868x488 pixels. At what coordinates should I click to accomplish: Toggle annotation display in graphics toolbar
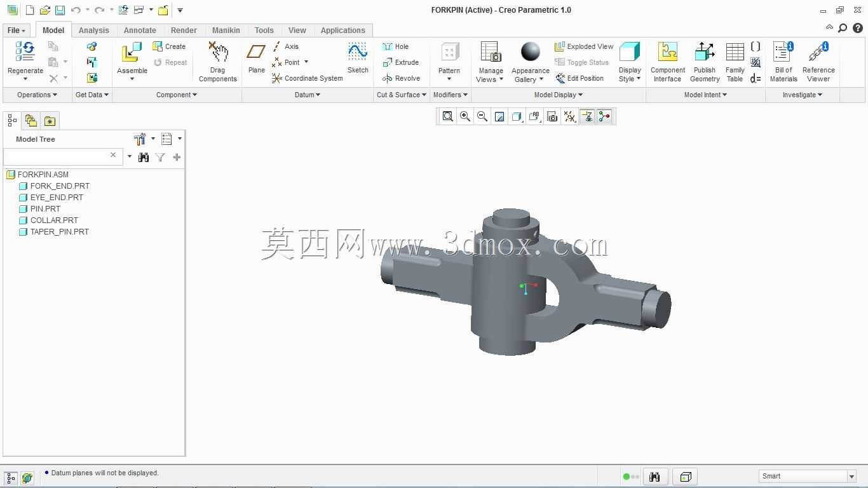[x=587, y=116]
